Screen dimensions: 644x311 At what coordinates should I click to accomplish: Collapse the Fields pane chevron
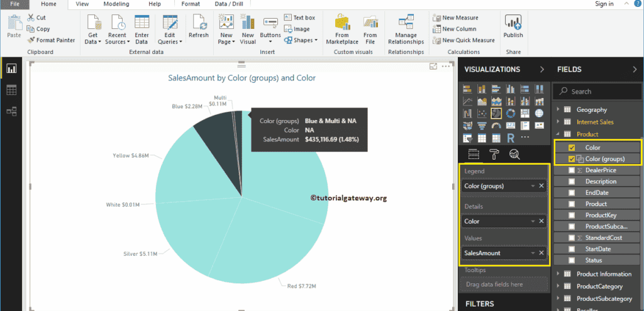pyautogui.click(x=635, y=69)
